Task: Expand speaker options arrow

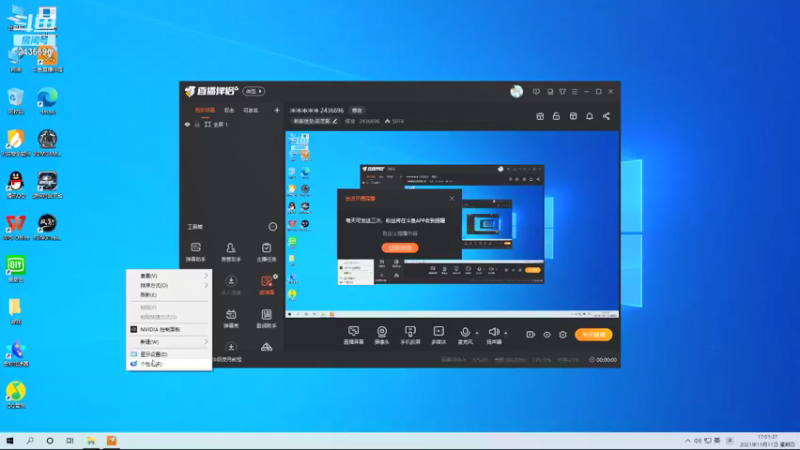Action: click(506, 333)
